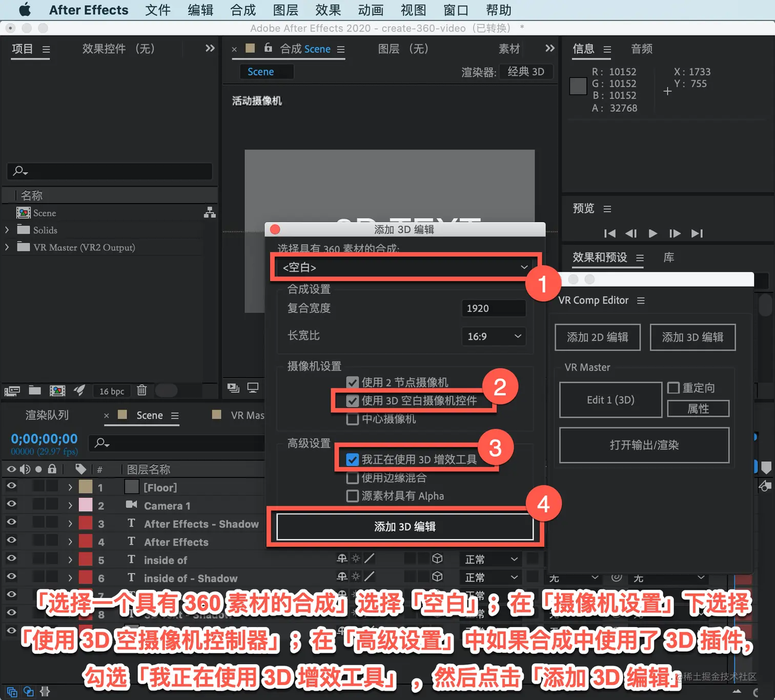
Task: Click the timeline search magnifier icon
Action: pyautogui.click(x=102, y=443)
